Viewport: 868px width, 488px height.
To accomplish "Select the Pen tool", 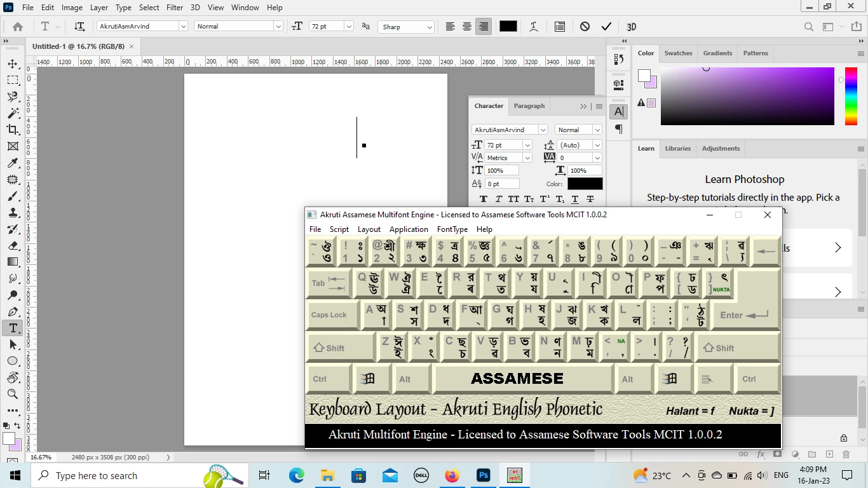I will (13, 311).
